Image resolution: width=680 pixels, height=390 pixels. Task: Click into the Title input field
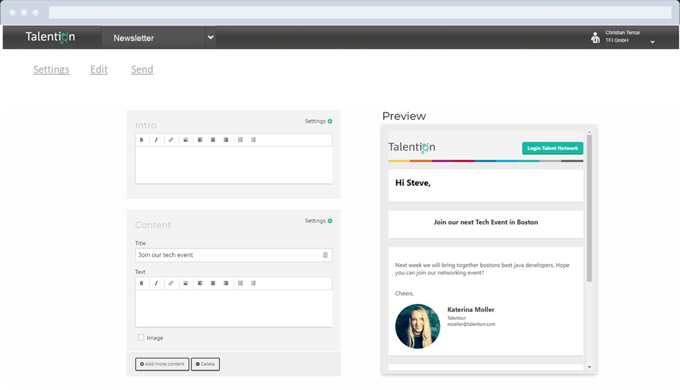(x=234, y=255)
